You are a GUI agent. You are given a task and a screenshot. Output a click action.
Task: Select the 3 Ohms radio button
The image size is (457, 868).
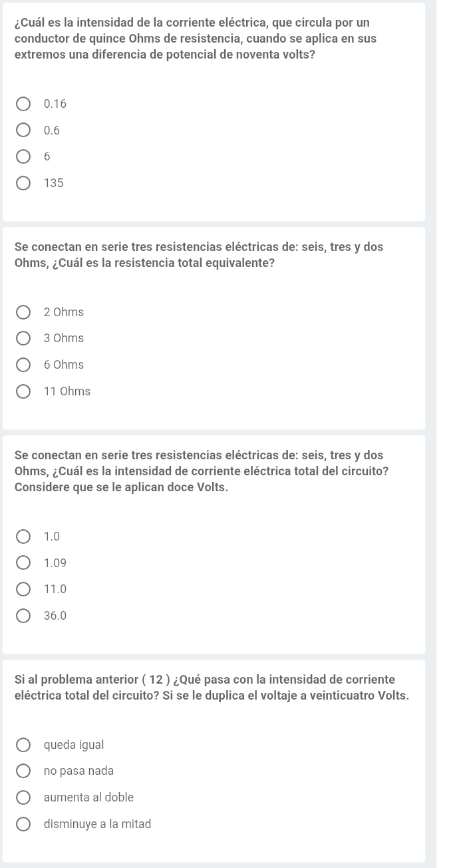[x=23, y=338]
